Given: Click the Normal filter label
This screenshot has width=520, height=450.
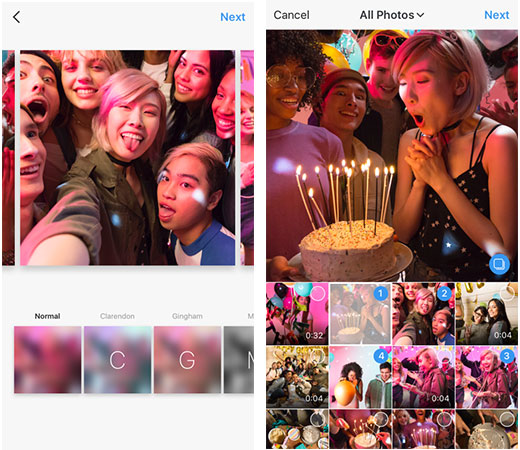Looking at the screenshot, I should (47, 316).
